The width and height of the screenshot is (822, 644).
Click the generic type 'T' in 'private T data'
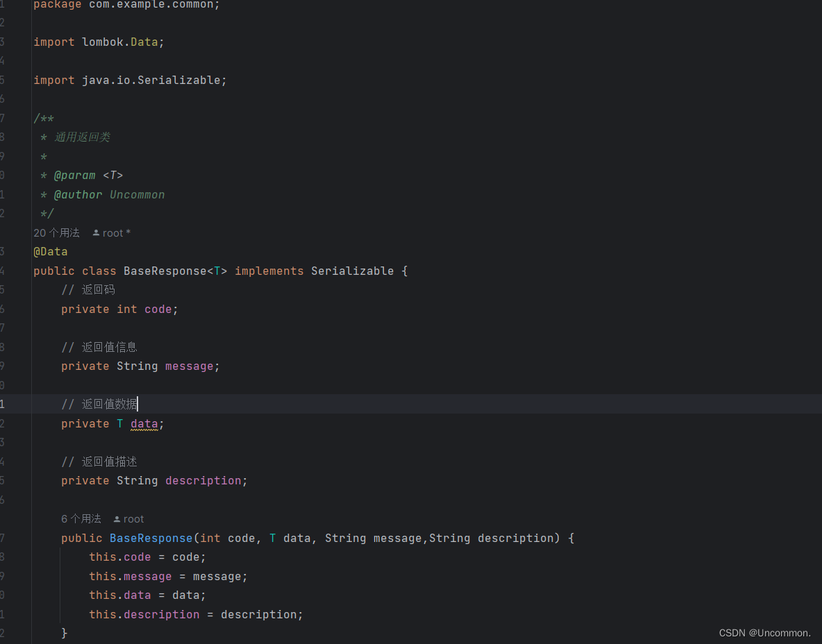click(x=119, y=423)
